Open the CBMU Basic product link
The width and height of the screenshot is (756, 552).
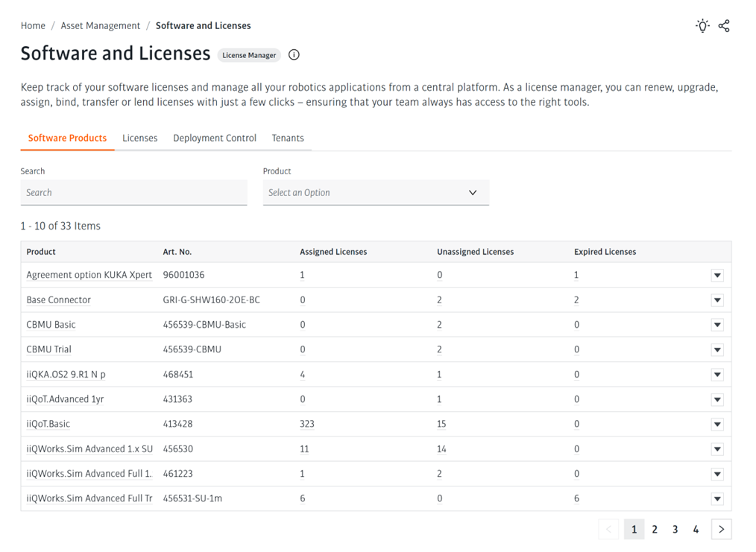click(51, 325)
